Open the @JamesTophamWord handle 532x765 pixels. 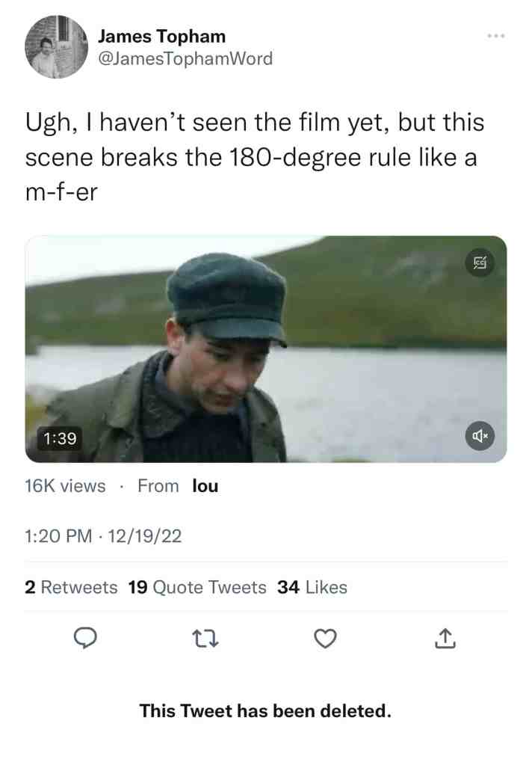[x=185, y=59]
